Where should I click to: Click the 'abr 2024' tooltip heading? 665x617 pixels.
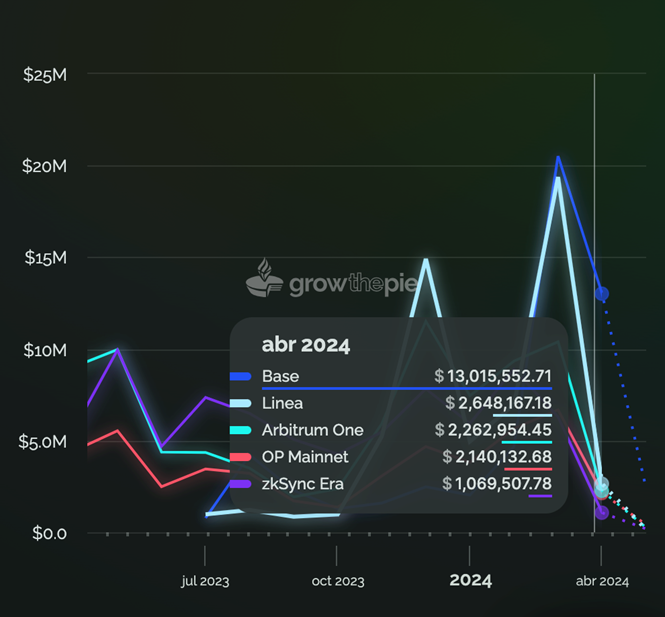pos(306,345)
